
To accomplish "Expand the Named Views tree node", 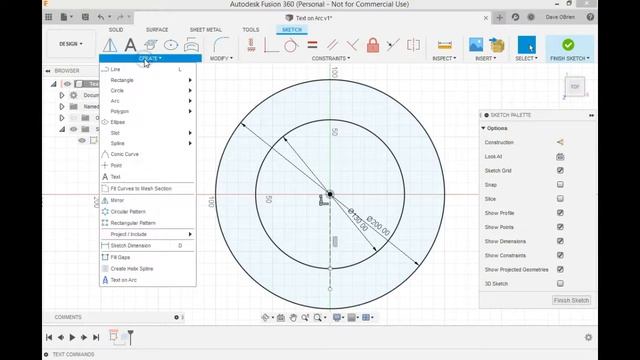I will click(62, 107).
